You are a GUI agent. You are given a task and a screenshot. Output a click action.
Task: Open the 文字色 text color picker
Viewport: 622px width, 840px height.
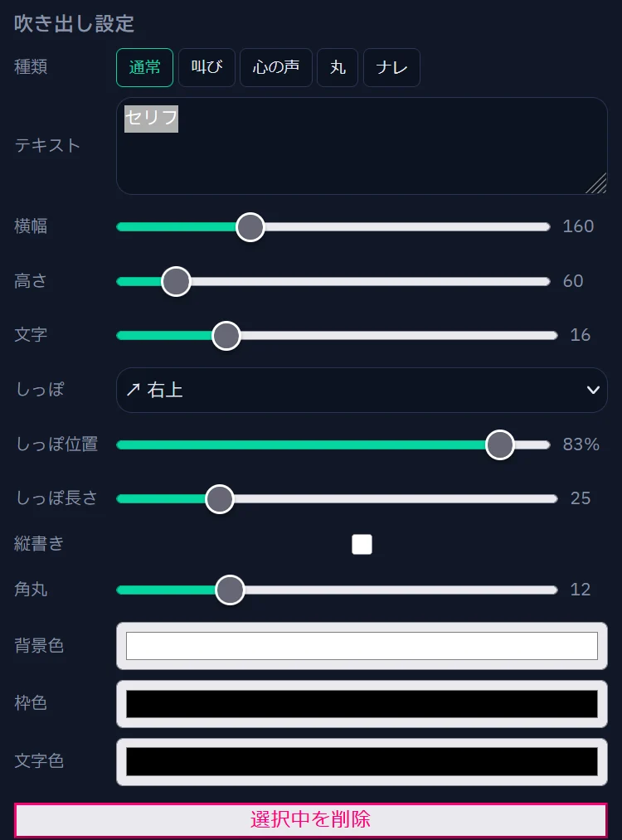362,761
